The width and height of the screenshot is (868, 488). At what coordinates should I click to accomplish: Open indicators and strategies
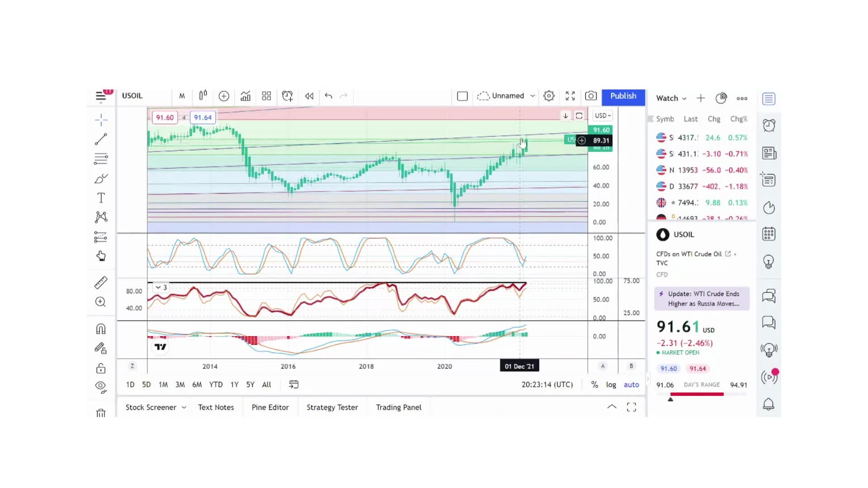[x=245, y=96]
